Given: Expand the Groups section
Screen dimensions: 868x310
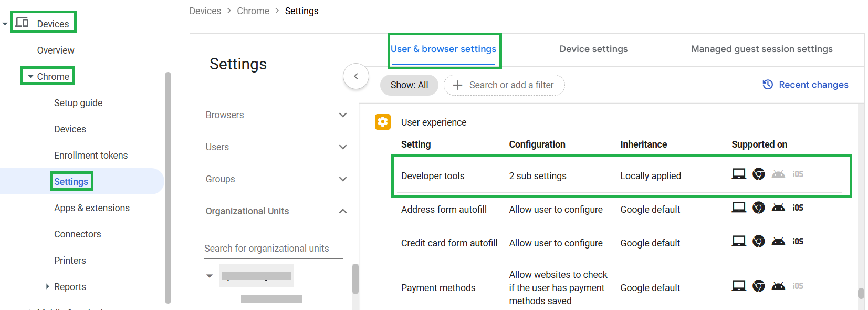Looking at the screenshot, I should (343, 179).
